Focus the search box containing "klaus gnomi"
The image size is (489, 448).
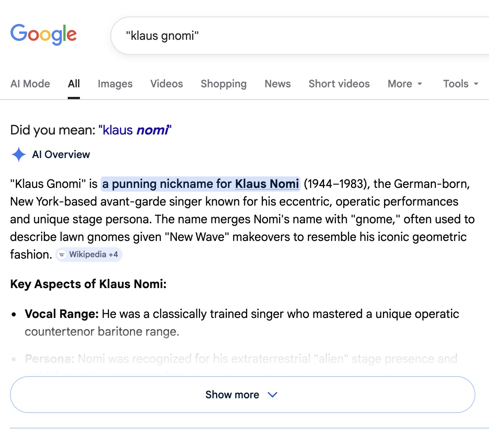click(295, 36)
